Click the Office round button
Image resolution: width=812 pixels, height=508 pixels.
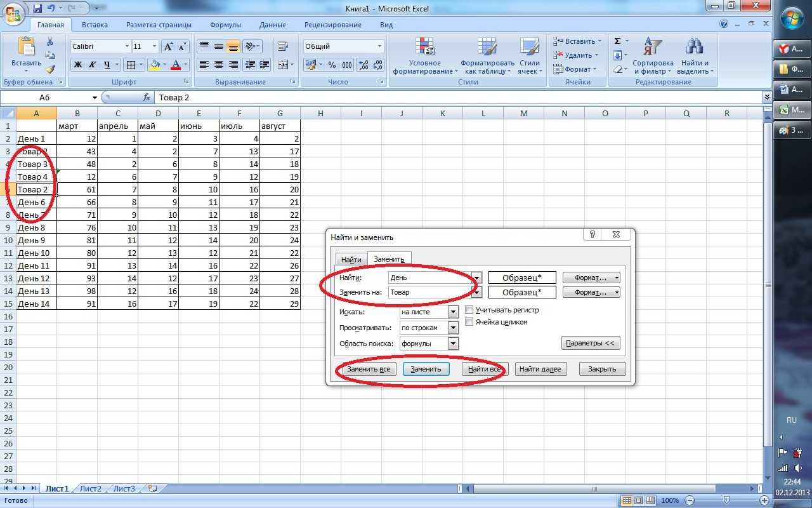click(13, 13)
